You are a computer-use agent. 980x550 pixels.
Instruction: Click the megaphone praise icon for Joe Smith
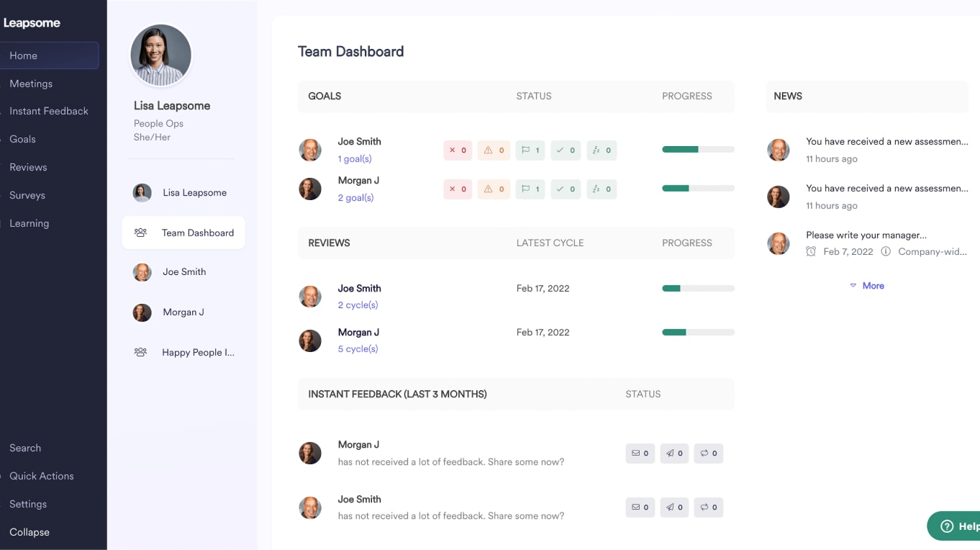coord(674,508)
